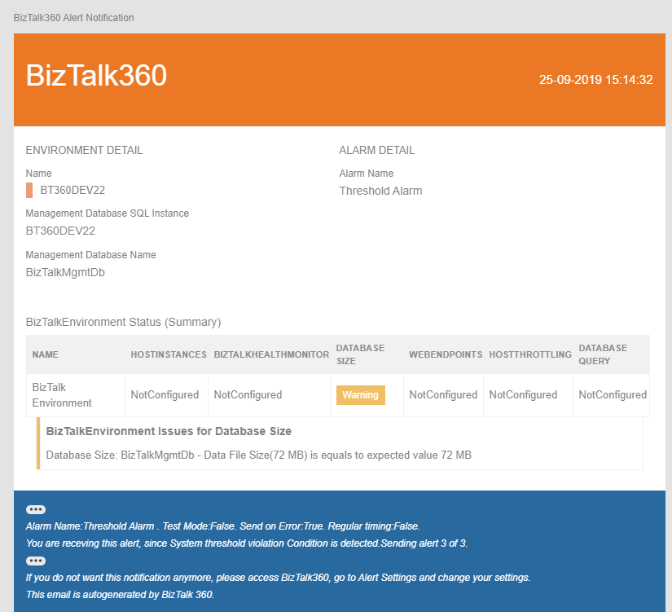
Task: Click the Sending alert 3 of 3 line
Action: tap(247, 543)
